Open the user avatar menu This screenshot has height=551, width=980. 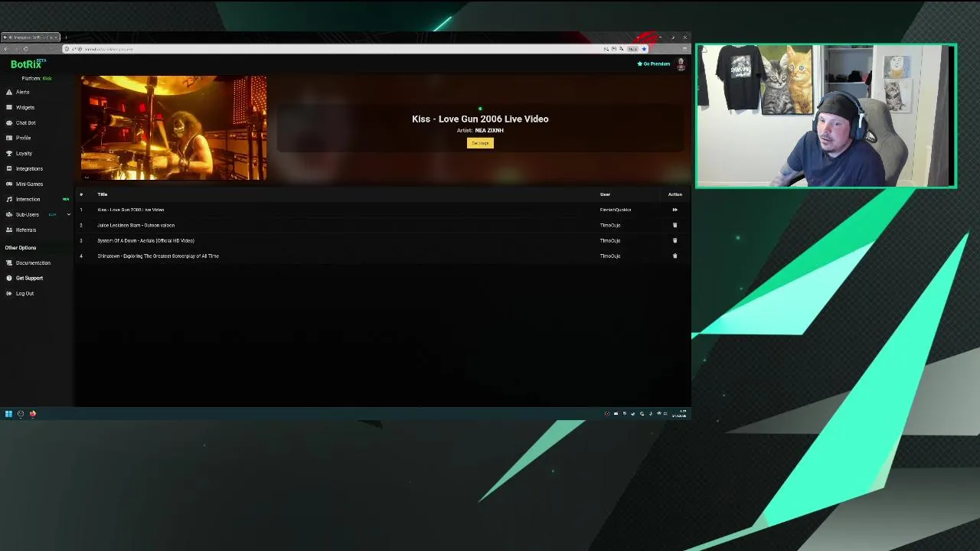click(x=681, y=64)
